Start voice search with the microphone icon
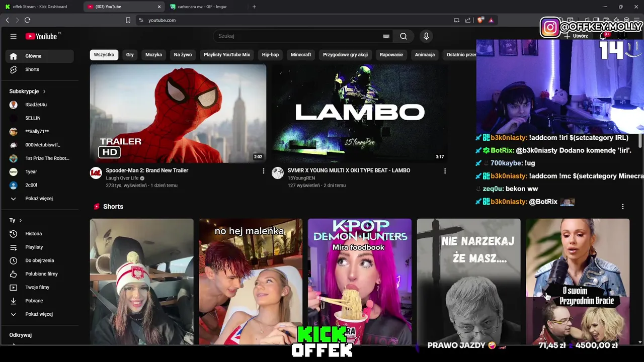Screen dimensions: 644x362 pyautogui.click(x=426, y=36)
